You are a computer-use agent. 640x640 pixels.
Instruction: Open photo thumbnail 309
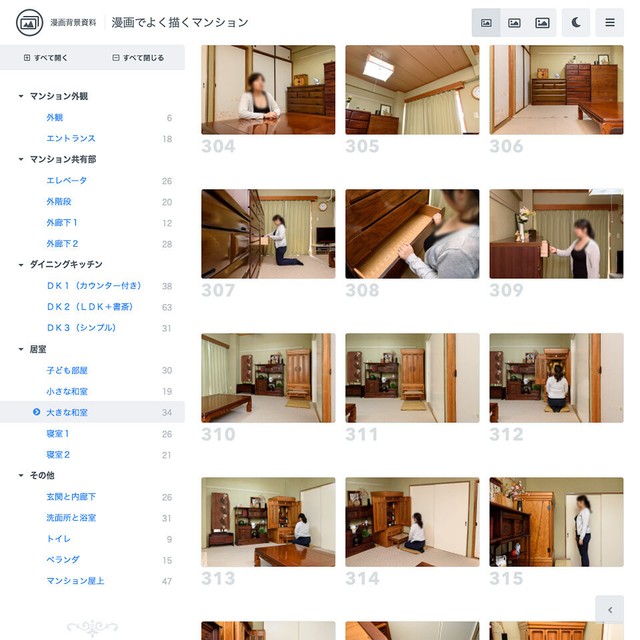pyautogui.click(x=556, y=234)
